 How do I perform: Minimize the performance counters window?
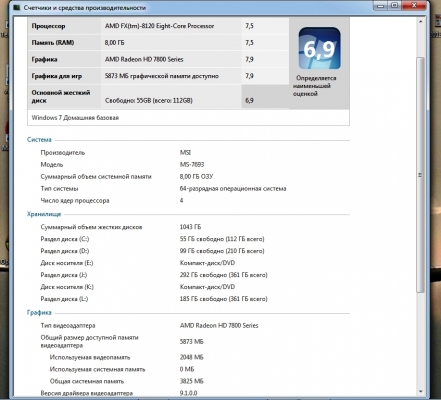tap(380, 6)
